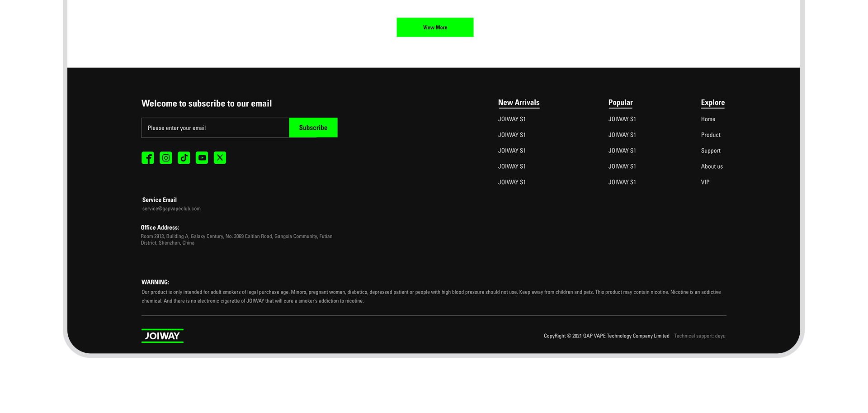This screenshot has width=868, height=413.
Task: Select last JOIWAY S1 under New Arrivals
Action: pyautogui.click(x=512, y=182)
